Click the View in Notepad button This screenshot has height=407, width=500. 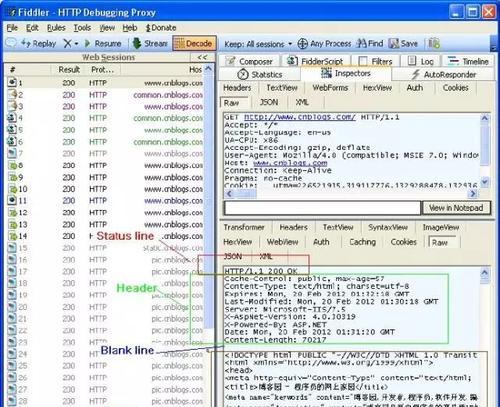click(x=456, y=208)
